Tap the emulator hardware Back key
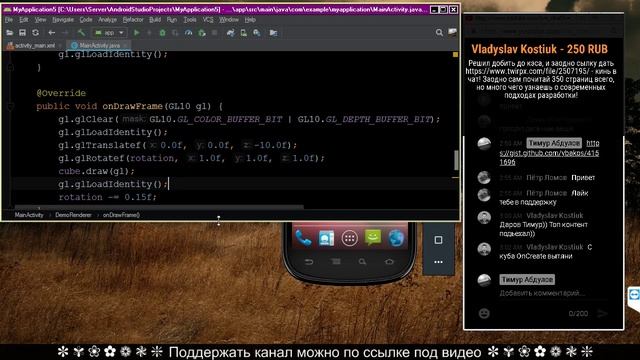Image resolution: width=640 pixels, height=360 pixels. (309, 262)
